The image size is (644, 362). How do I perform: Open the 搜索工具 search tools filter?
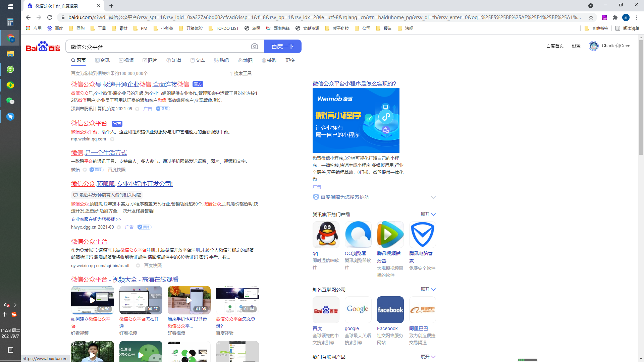pyautogui.click(x=240, y=73)
